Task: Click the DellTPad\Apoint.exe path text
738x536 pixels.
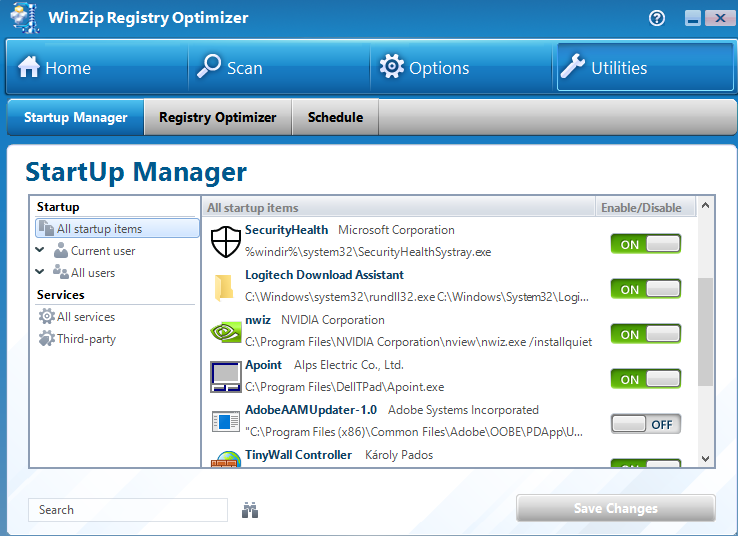Action: [x=345, y=387]
